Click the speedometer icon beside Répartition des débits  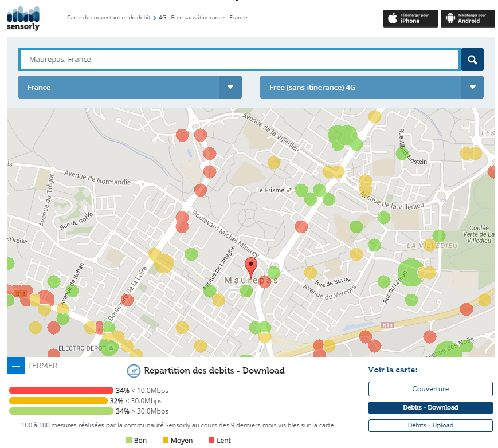click(134, 371)
